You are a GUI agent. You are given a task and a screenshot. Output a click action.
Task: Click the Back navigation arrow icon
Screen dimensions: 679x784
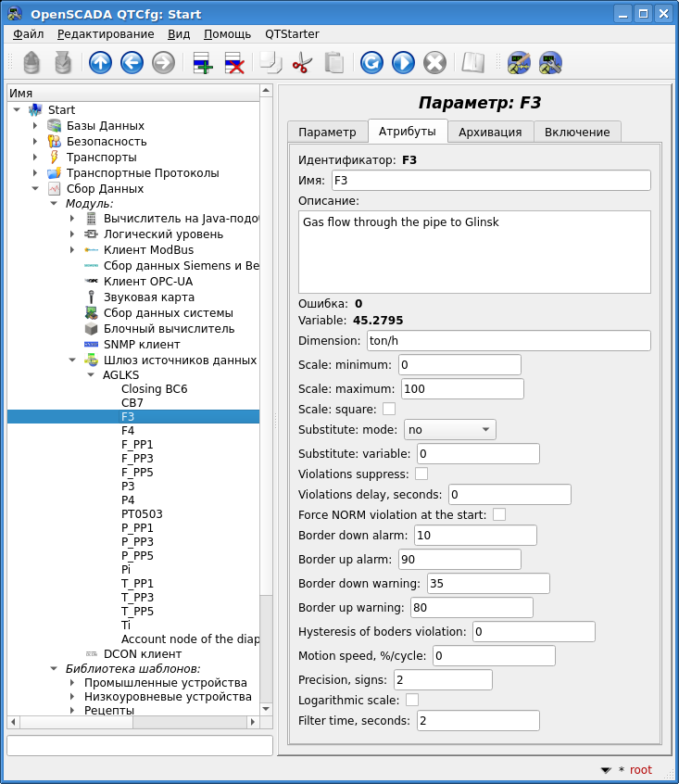(x=132, y=63)
